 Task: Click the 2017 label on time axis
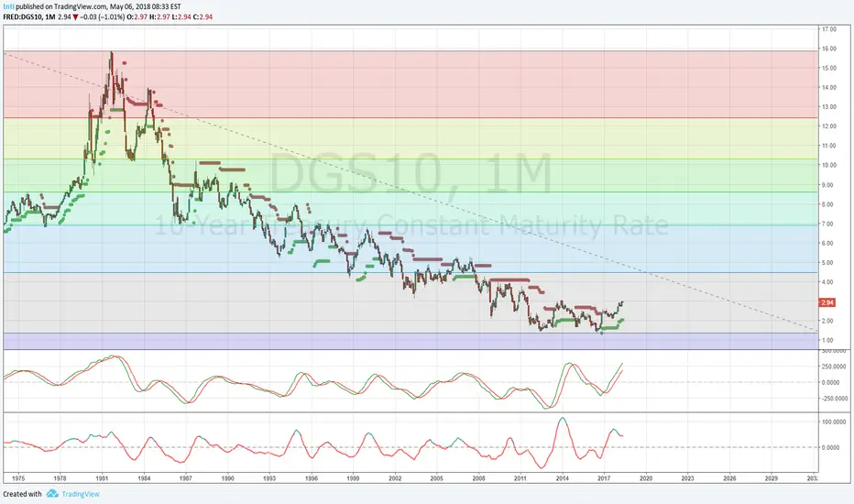pyautogui.click(x=604, y=478)
